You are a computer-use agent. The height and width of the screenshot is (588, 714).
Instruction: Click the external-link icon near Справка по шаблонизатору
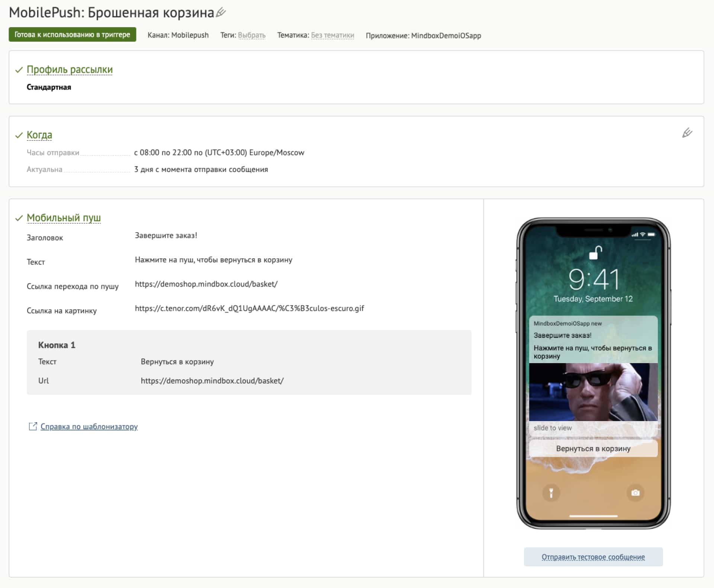click(x=33, y=426)
